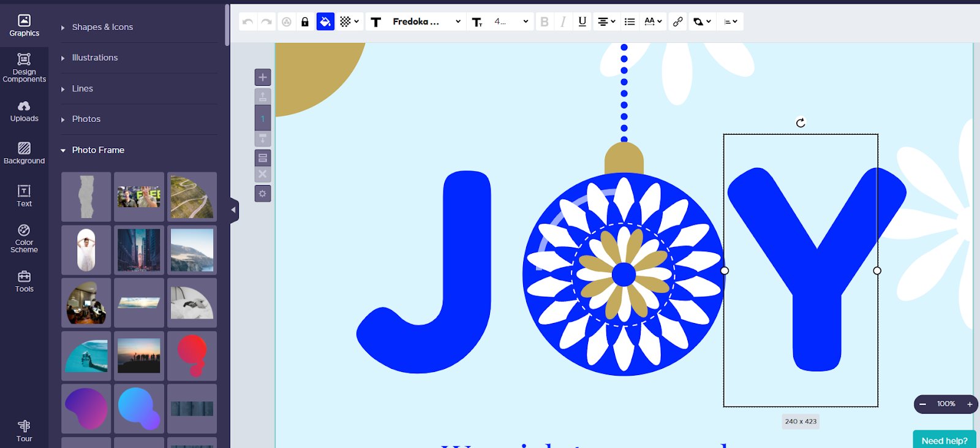Screen dimensions: 980x448
Task: Open the Color Scheme panel
Action: [24, 238]
